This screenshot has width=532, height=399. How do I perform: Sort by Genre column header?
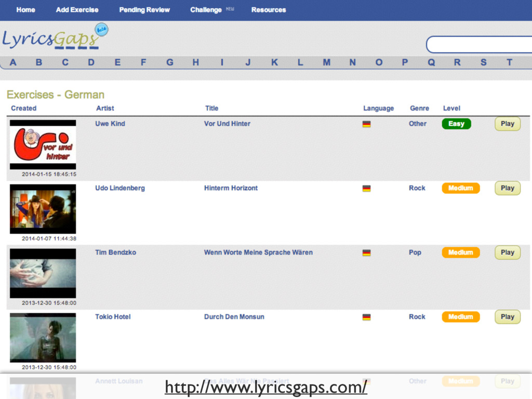[419, 108]
